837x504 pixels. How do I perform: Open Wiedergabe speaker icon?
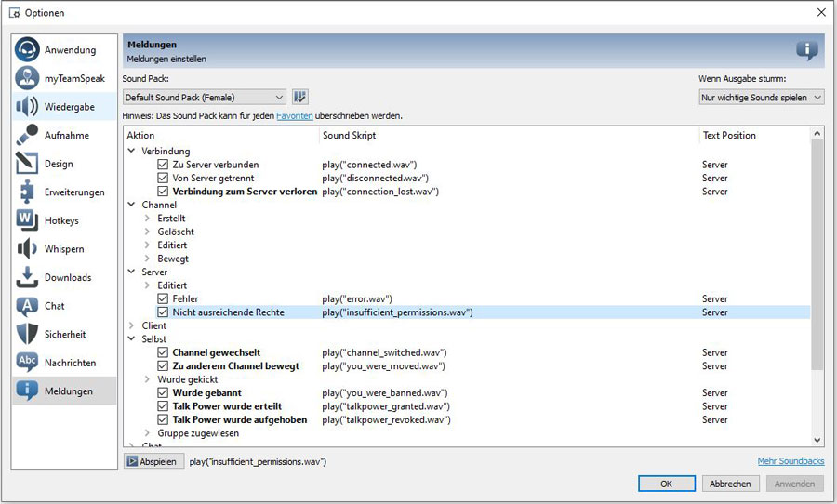coord(28,107)
